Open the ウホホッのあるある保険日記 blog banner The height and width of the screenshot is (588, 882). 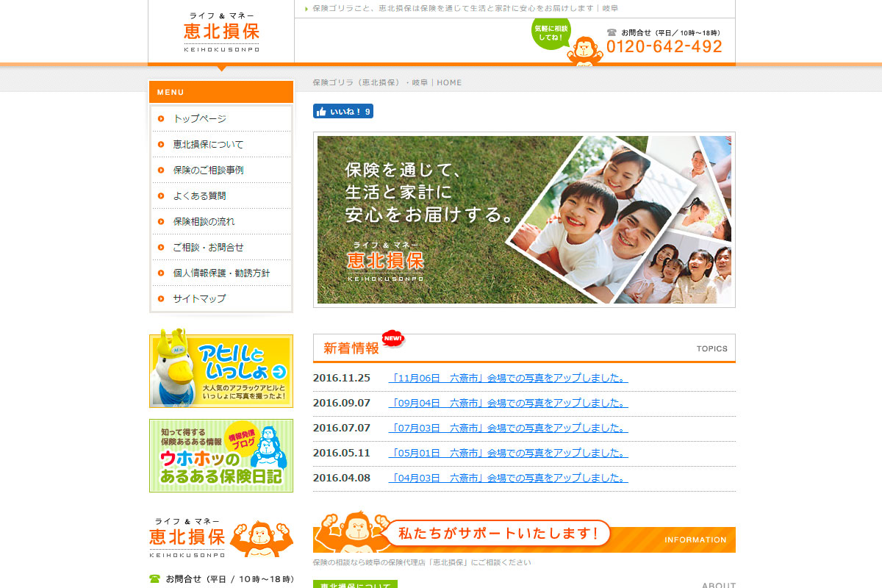coord(221,456)
